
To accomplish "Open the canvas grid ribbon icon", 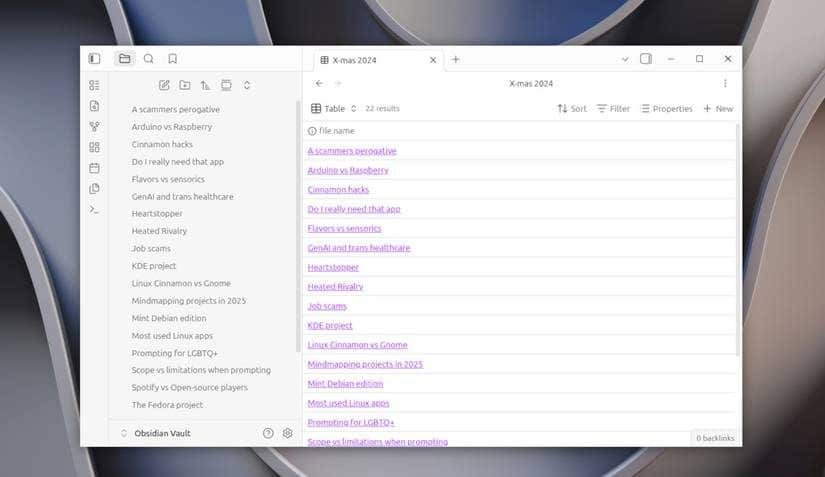I will [94, 147].
